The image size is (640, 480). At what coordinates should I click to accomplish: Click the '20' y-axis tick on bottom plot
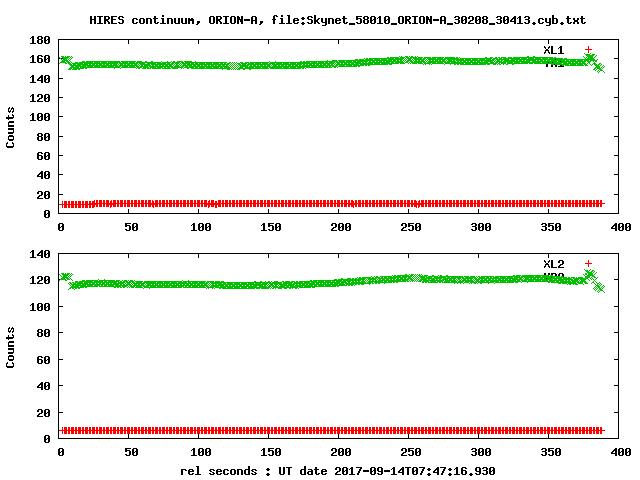coord(43,413)
